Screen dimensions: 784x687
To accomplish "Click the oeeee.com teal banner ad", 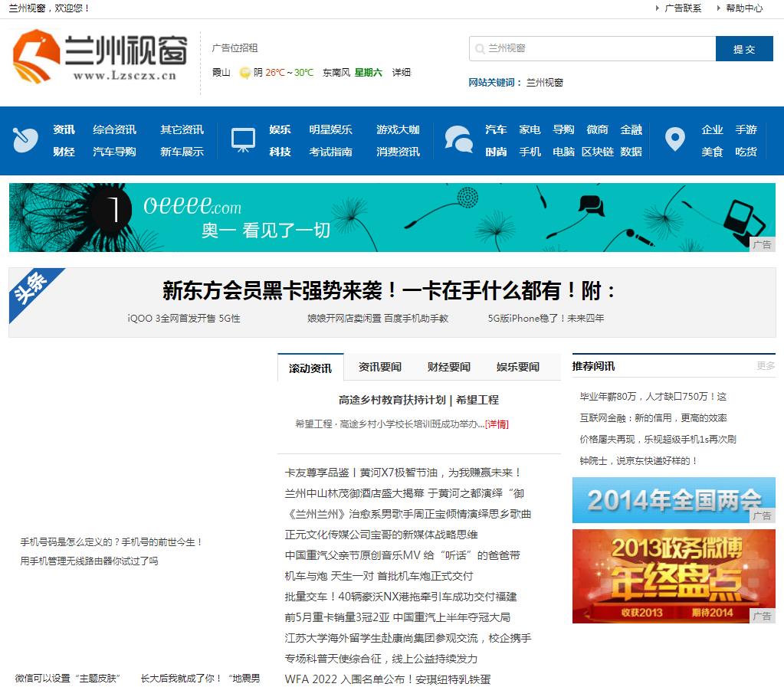I will point(392,218).
